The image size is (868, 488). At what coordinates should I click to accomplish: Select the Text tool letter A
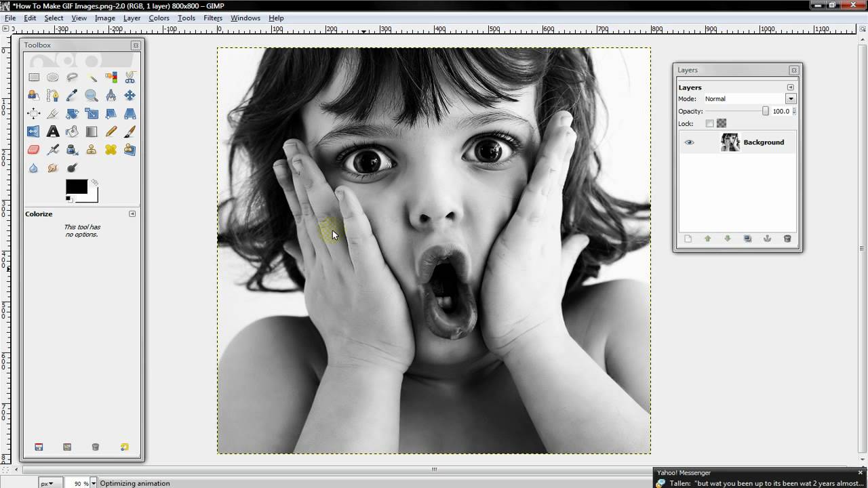tap(52, 131)
